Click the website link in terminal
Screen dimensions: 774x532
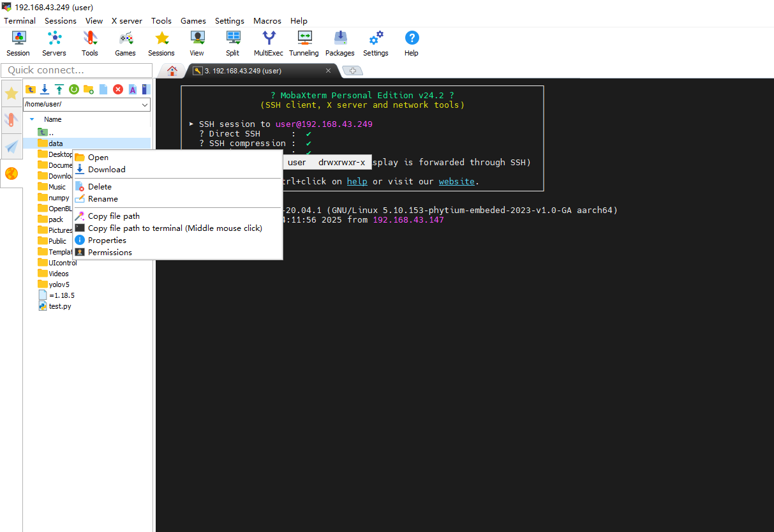(x=457, y=181)
